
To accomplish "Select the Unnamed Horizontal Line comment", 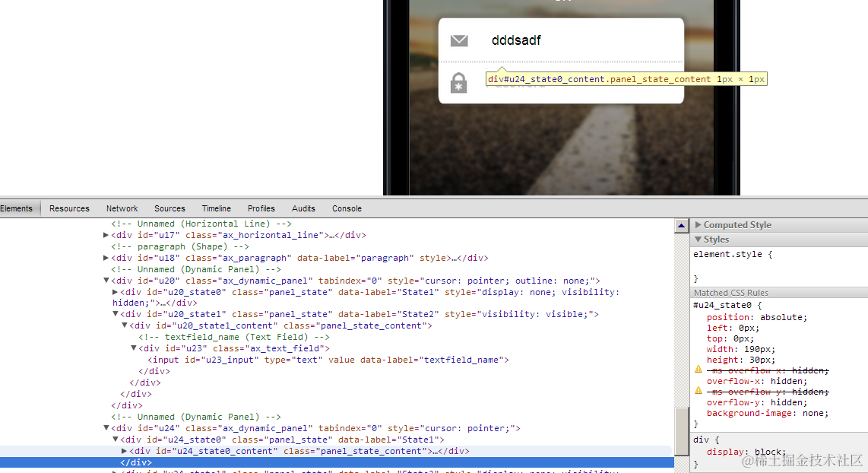I will [x=201, y=224].
